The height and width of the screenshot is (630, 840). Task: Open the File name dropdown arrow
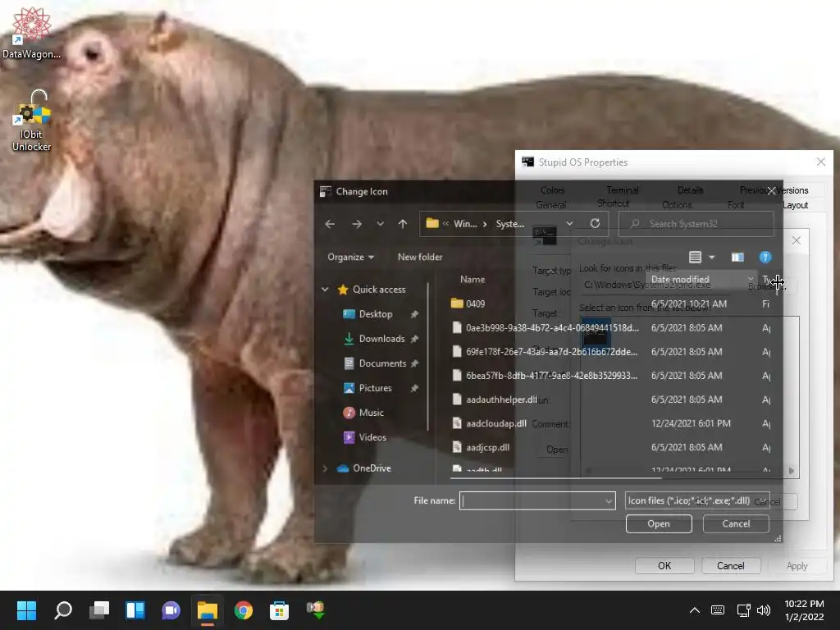609,501
